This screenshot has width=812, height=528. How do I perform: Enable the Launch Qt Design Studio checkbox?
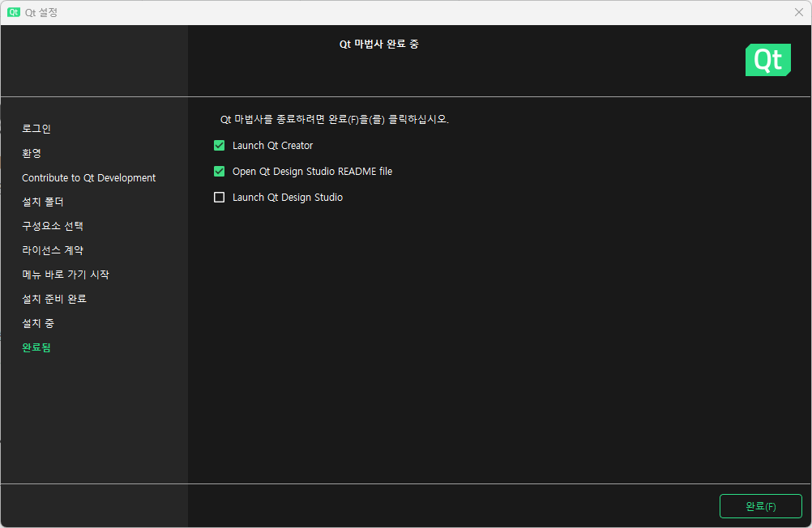point(219,198)
